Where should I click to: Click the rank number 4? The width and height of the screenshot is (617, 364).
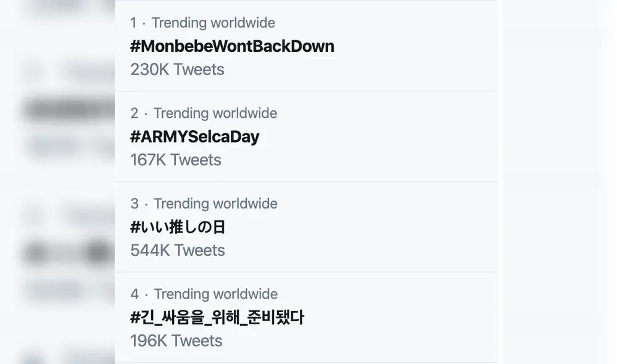(x=135, y=294)
